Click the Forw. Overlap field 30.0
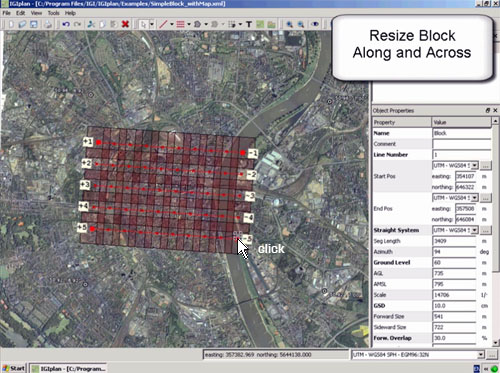500x373 pixels. (454, 338)
